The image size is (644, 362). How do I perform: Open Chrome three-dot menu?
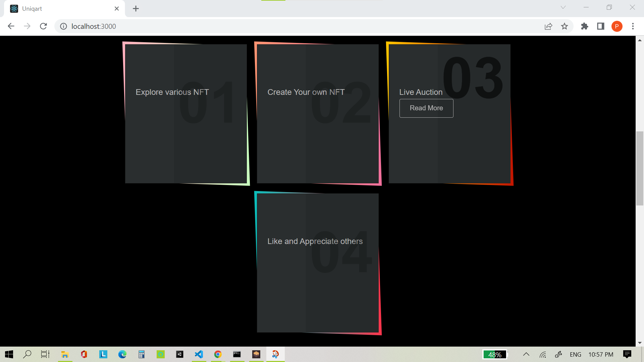(633, 26)
